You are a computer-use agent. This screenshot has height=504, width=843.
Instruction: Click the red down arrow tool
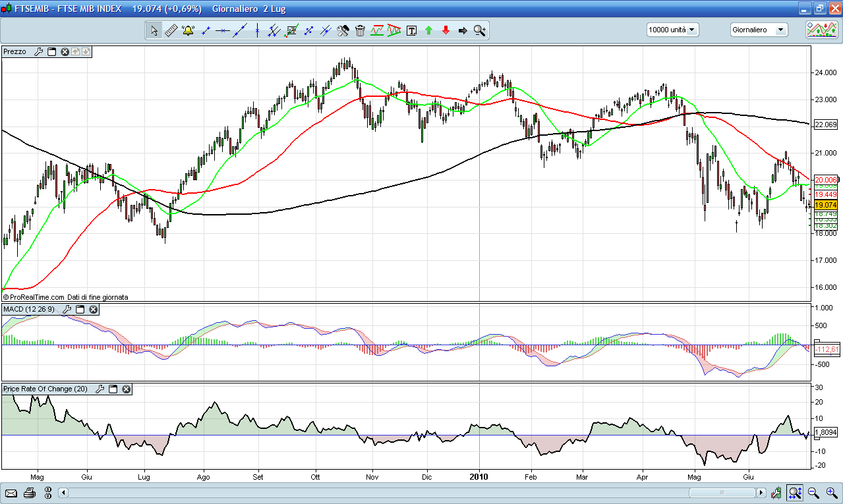[x=446, y=30]
